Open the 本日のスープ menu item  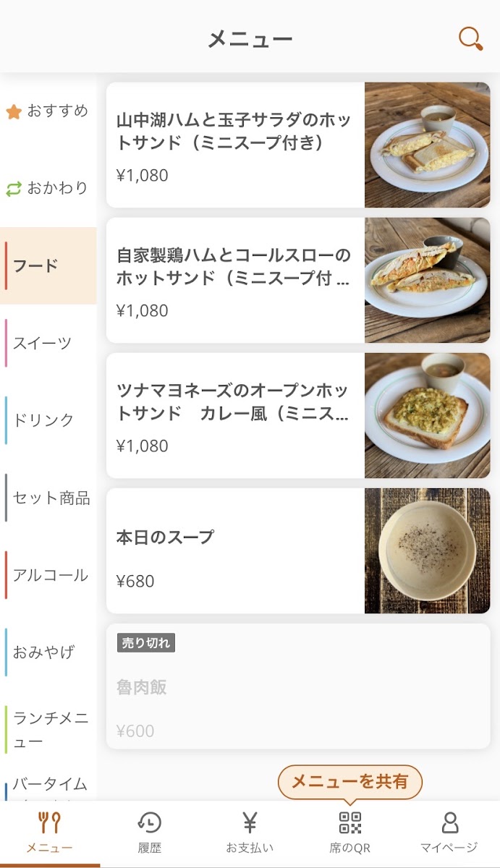[x=235, y=550]
